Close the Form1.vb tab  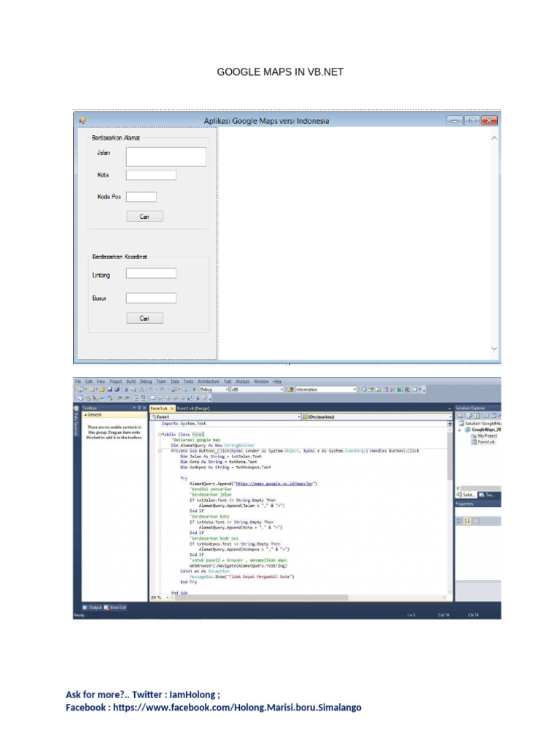(172, 409)
